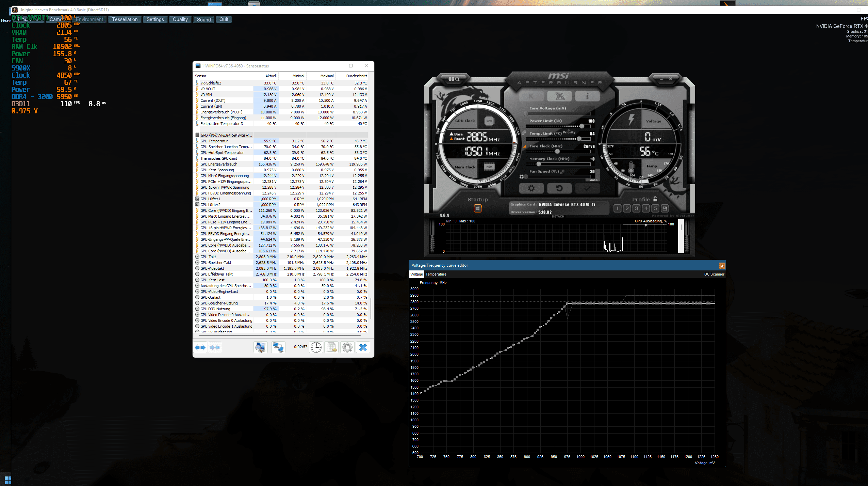
Task: Select the GPU-Hot-Spot-Temperatur row
Action: (x=281, y=153)
